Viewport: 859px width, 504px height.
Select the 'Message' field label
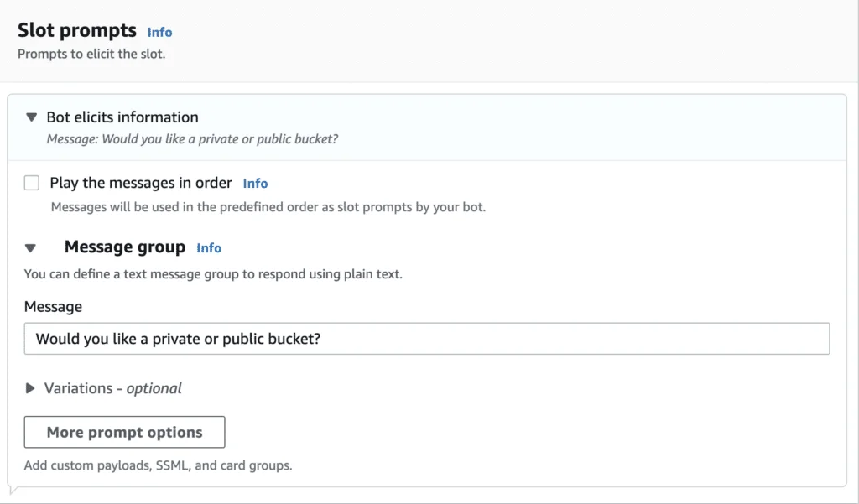tap(53, 307)
